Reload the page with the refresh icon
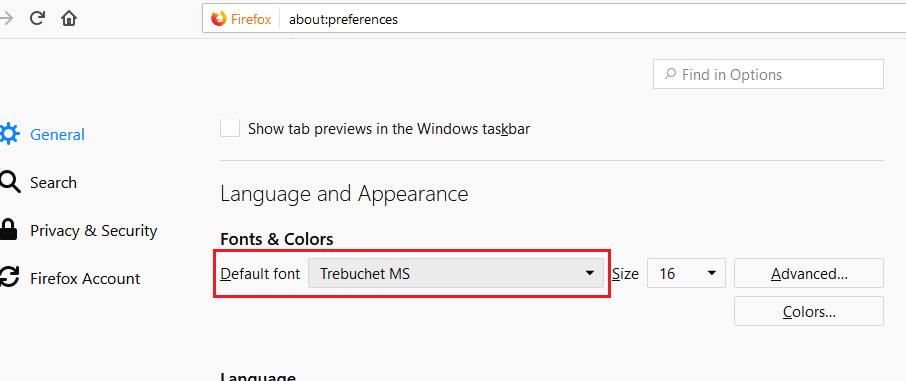The image size is (906, 381). 37,19
